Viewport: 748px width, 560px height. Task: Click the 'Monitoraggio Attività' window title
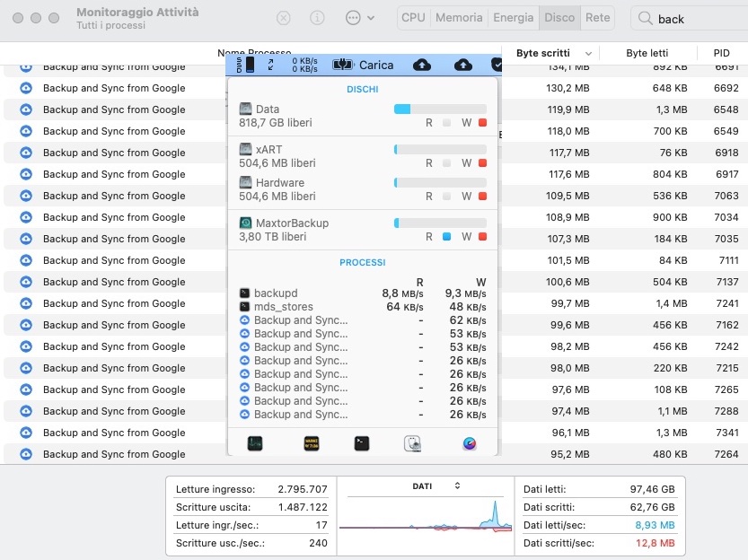pos(137,12)
